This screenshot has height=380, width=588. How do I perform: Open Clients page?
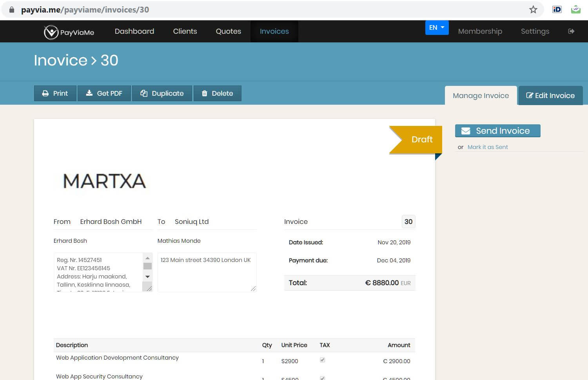point(185,31)
